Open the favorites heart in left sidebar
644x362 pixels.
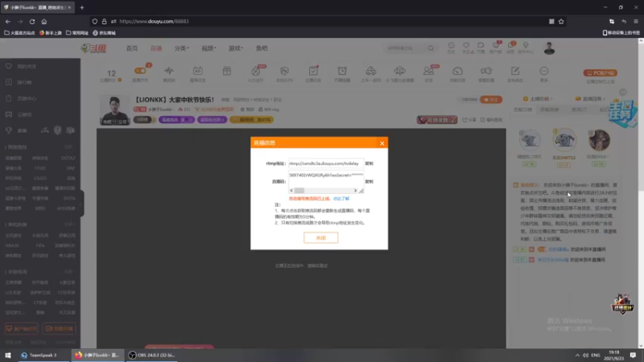tap(9, 66)
